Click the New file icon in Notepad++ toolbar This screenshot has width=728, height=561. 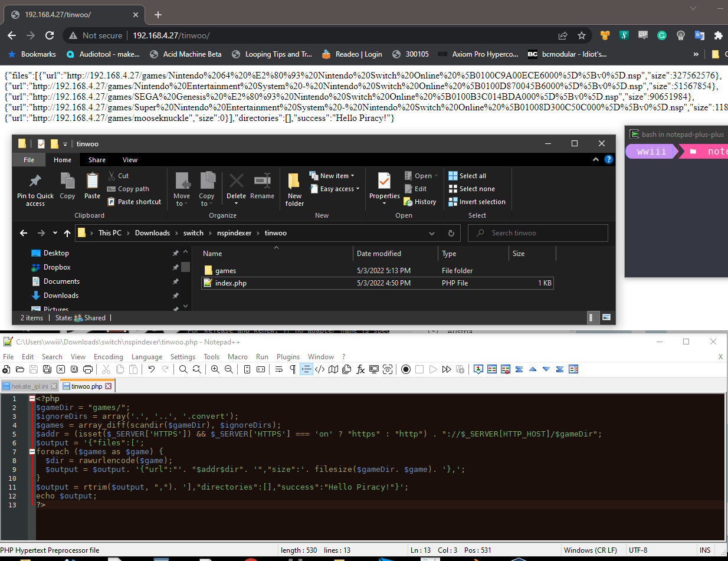pyautogui.click(x=6, y=369)
